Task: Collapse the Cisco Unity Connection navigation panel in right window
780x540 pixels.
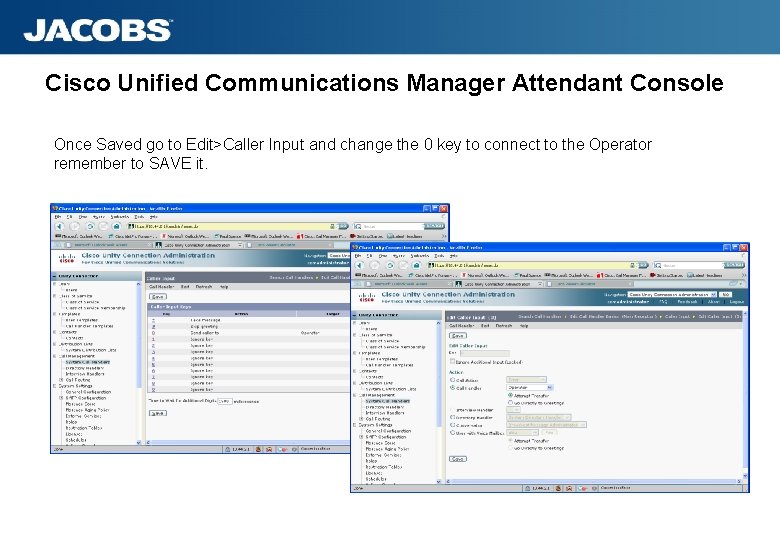Action: pyautogui.click(x=355, y=315)
